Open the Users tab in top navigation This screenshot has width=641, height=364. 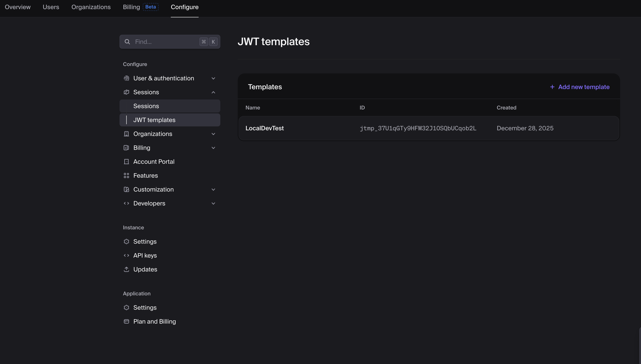[x=51, y=7]
